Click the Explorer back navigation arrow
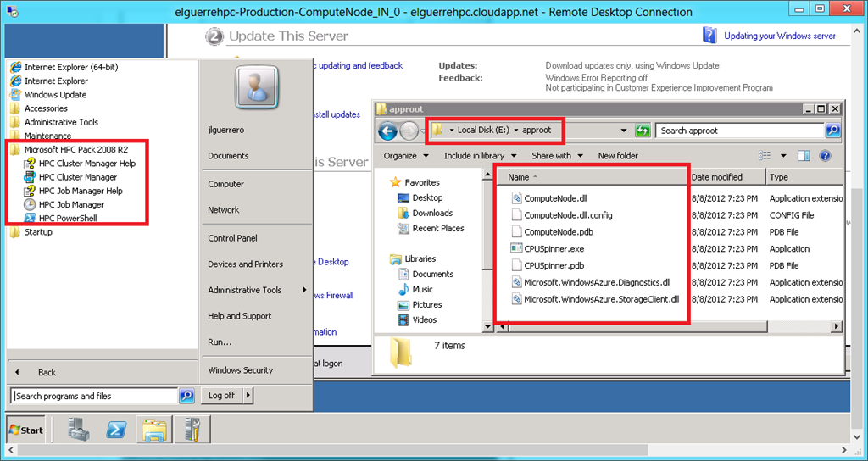 pos(387,131)
